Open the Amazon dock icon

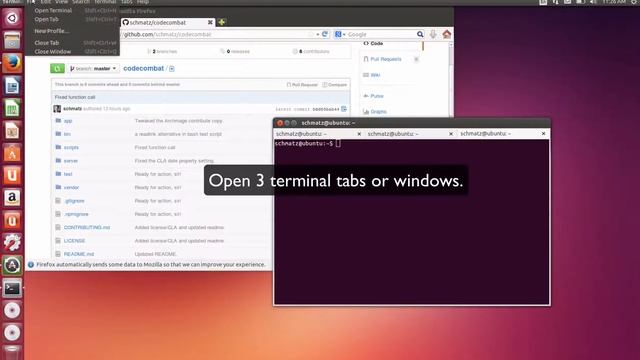pos(12,198)
